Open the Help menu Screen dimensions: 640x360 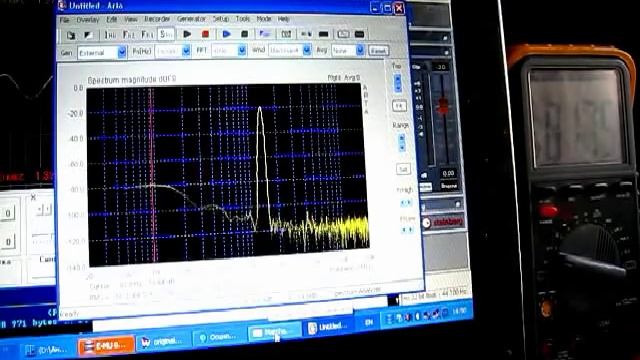click(x=284, y=19)
